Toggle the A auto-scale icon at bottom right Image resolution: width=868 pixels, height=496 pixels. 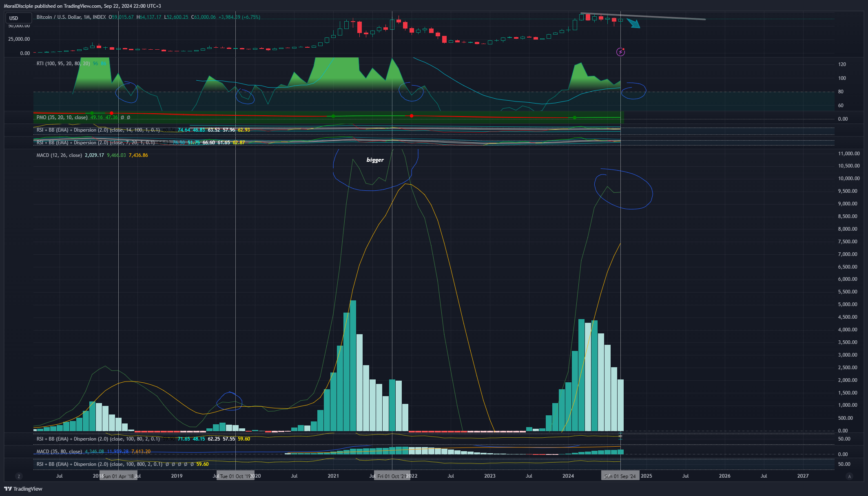[x=850, y=476]
